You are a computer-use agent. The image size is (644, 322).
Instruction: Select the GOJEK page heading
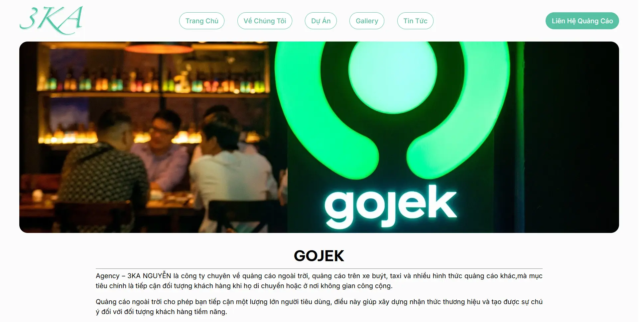click(x=319, y=256)
